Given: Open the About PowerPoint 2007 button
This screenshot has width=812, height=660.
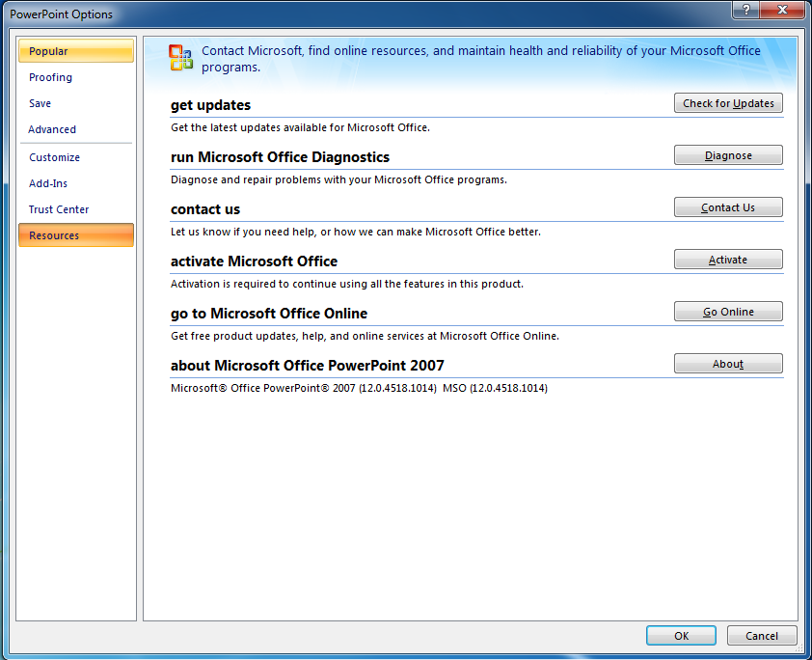Looking at the screenshot, I should (728, 364).
